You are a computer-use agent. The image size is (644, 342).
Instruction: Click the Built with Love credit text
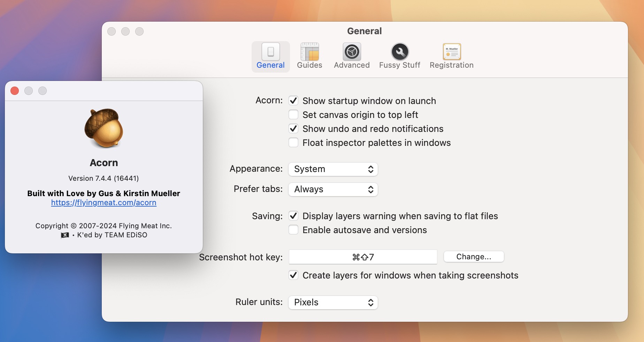[x=103, y=193]
